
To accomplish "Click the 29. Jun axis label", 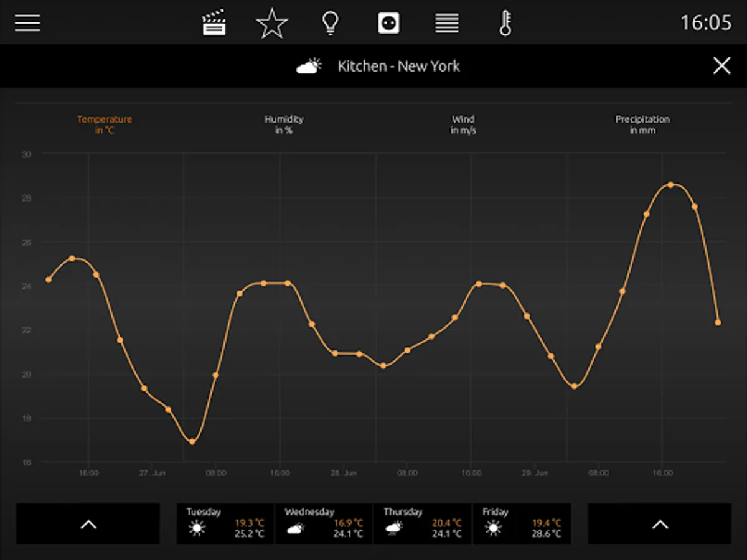I will coord(534,473).
